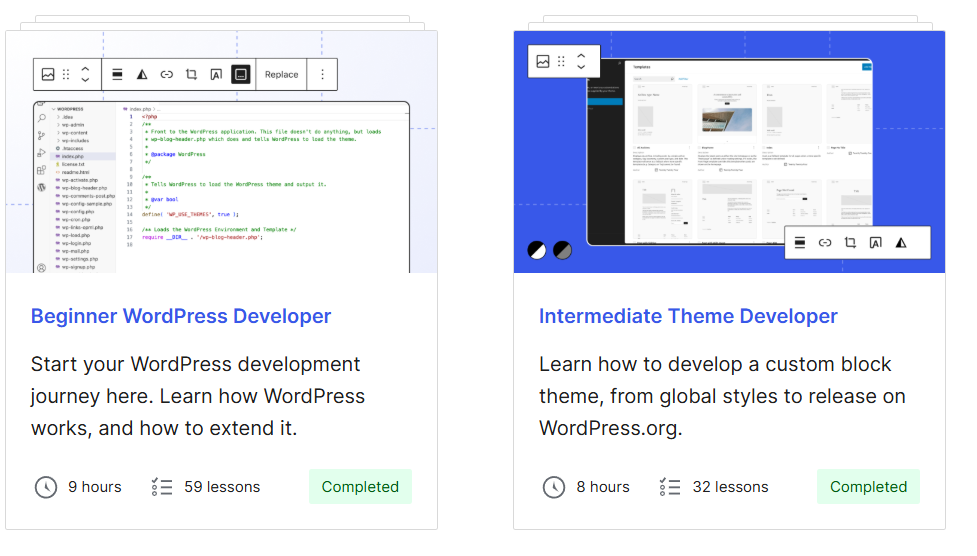Click the account icon in the code editor sidebar
Viewport: 977px width, 556px height.
click(42, 268)
